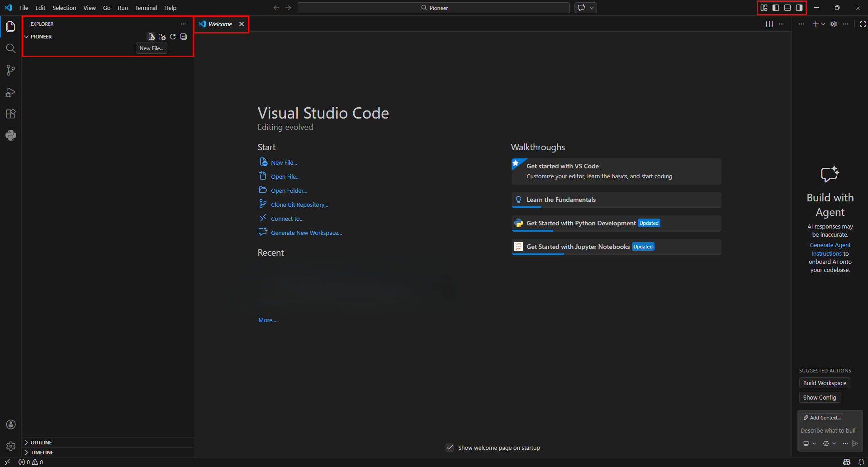Toggle the Secondary Side Bar layout button
Screen dimensions: 868x467
799,8
